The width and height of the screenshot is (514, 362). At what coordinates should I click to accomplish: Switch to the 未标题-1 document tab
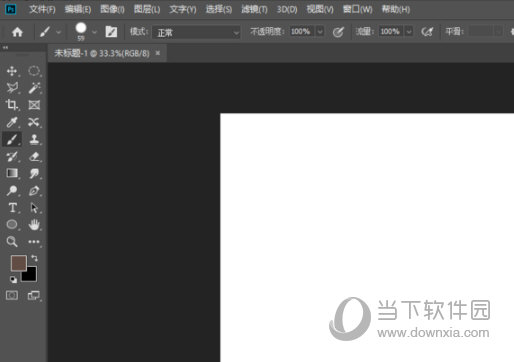click(102, 53)
